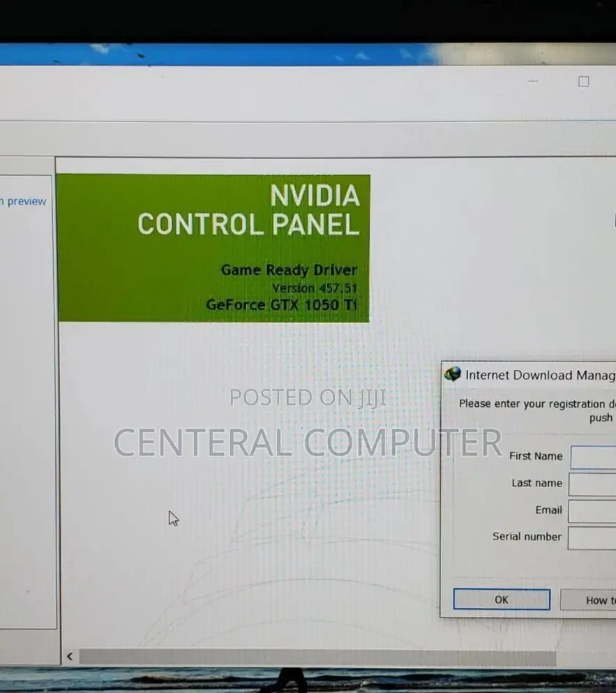Click the Serial number label

tap(527, 537)
